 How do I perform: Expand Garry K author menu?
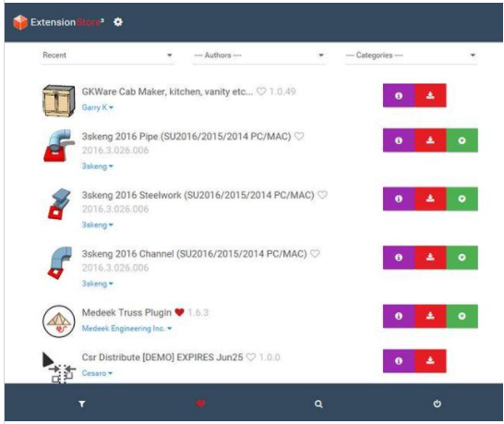(98, 107)
